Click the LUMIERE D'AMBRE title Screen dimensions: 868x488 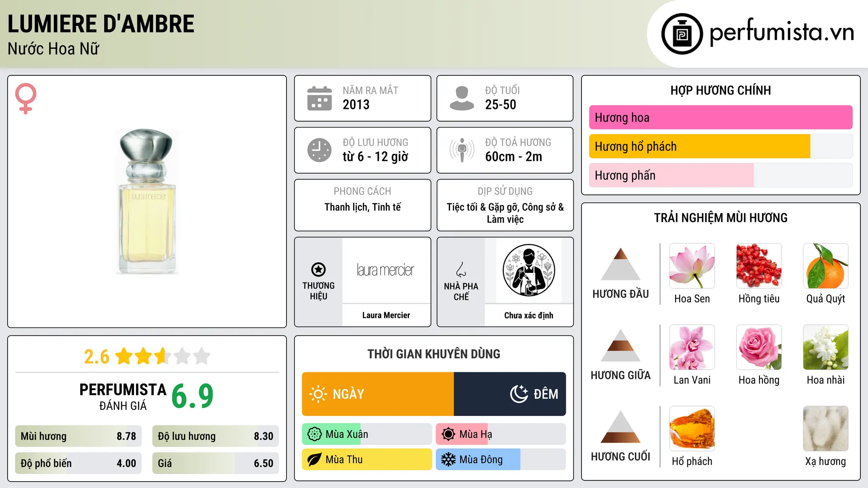click(x=101, y=24)
